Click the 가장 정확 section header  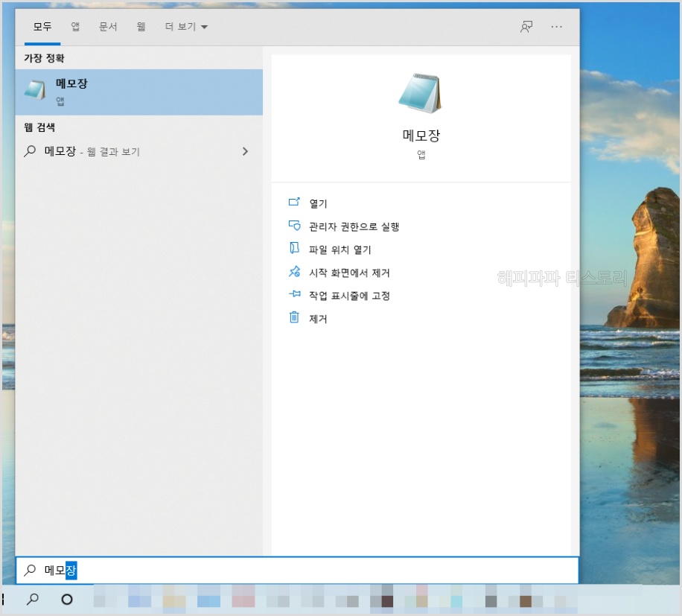tap(44, 58)
